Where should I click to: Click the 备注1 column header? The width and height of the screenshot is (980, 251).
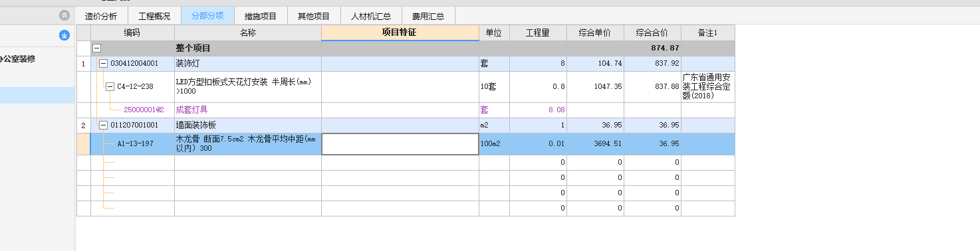tap(708, 33)
